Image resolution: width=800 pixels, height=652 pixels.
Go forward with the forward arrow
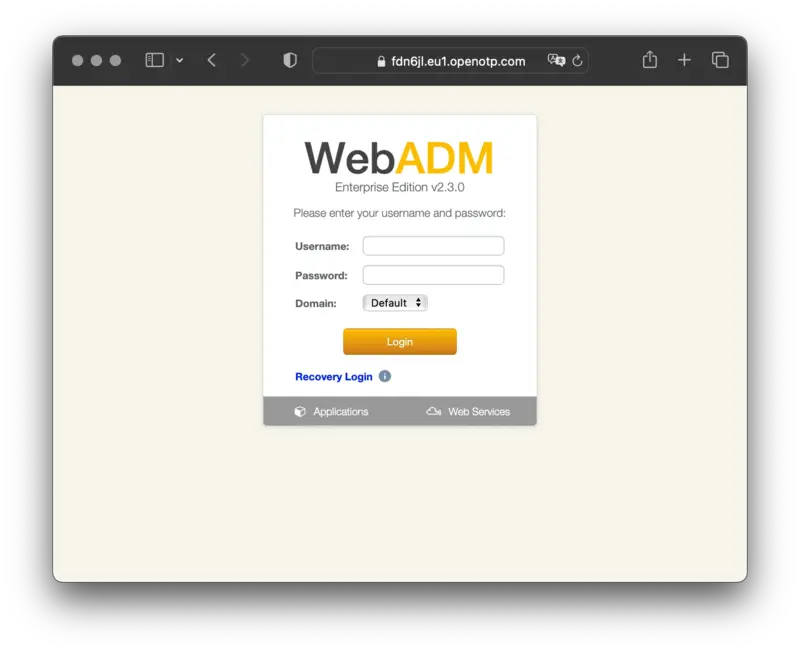[245, 60]
